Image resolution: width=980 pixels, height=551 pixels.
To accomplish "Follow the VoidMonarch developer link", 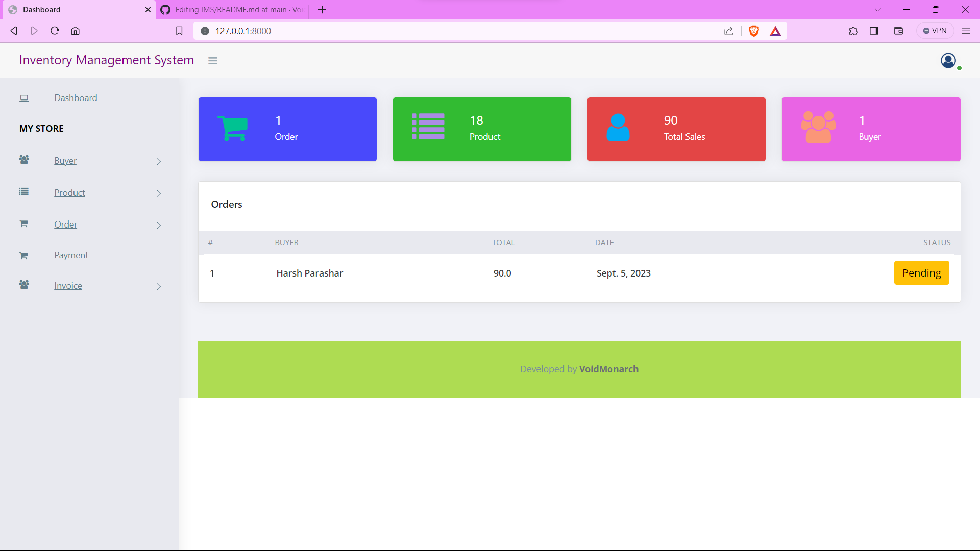I will pos(608,369).
